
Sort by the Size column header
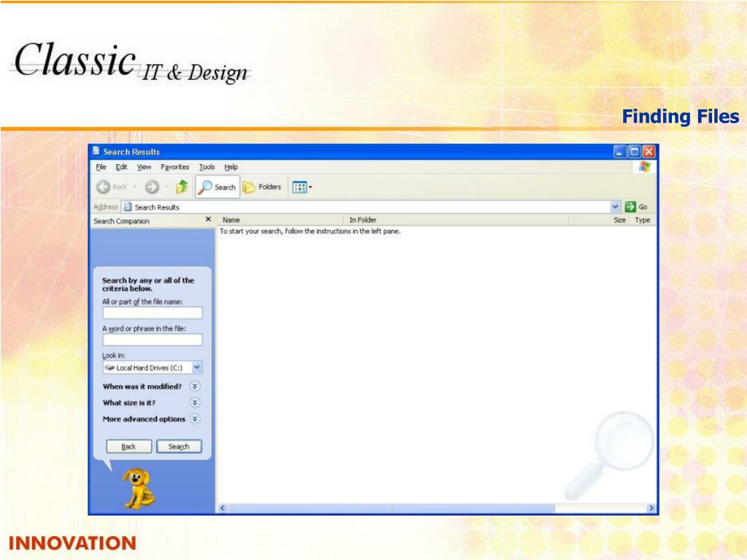pos(599,220)
